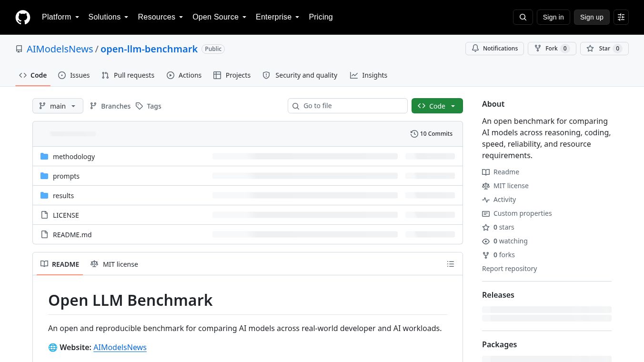Image resolution: width=644 pixels, height=362 pixels.
Task: Expand the Open Source menu
Action: point(220,17)
